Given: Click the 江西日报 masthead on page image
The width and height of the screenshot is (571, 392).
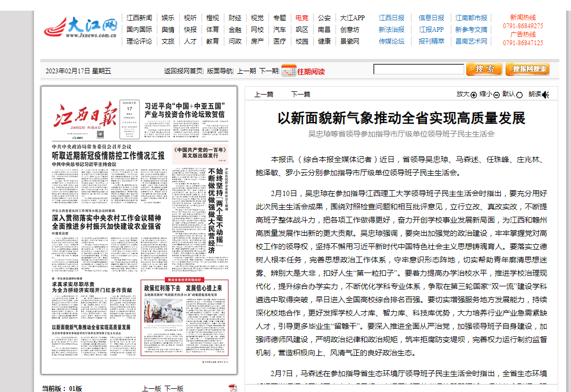Looking at the screenshot, I should click(x=85, y=115).
